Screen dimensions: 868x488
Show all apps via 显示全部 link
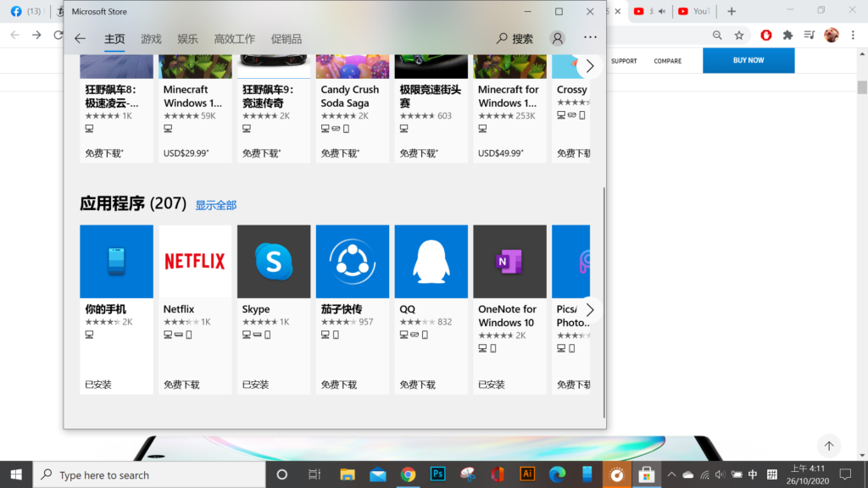tap(216, 205)
